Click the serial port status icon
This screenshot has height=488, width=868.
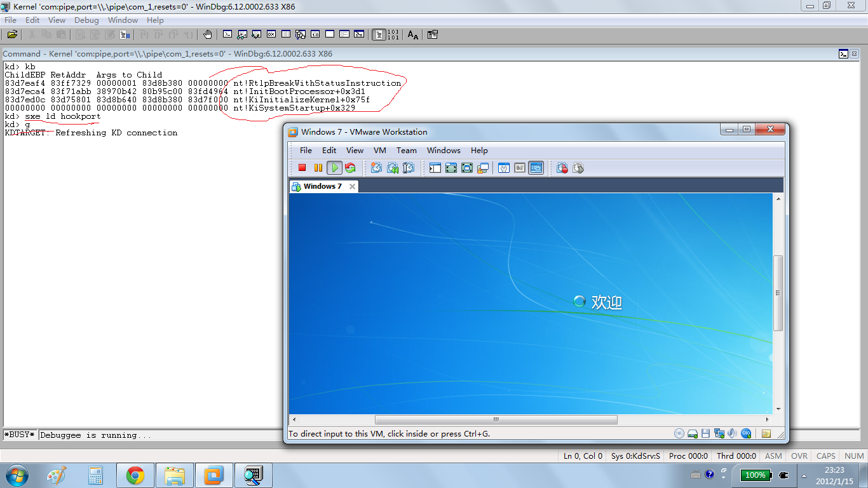click(x=747, y=433)
